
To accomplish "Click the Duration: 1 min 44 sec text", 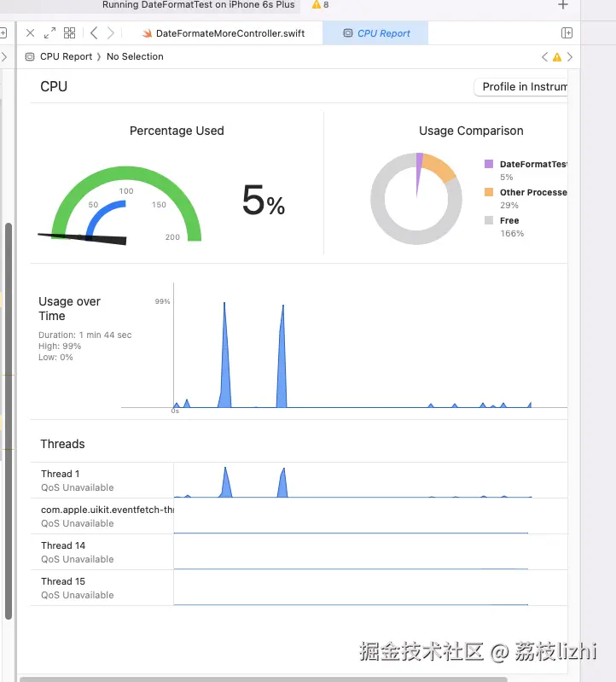I will coord(84,335).
